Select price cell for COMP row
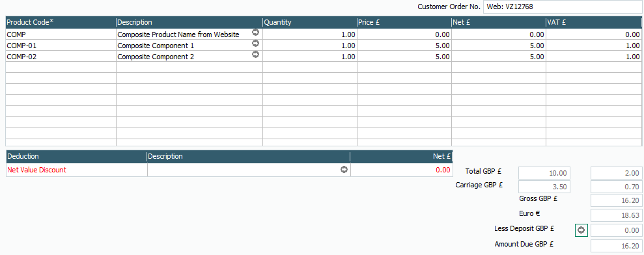The image size is (644, 255). pyautogui.click(x=404, y=34)
